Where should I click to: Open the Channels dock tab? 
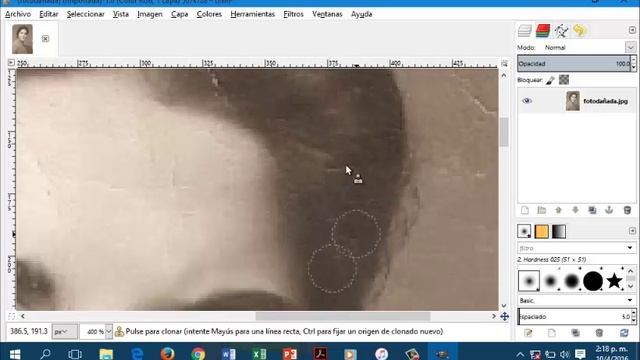(x=543, y=31)
